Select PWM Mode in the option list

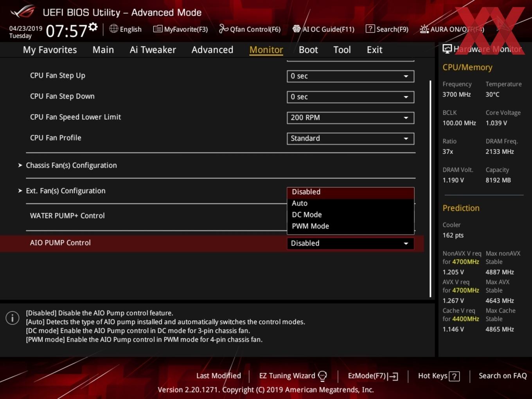[x=350, y=226]
